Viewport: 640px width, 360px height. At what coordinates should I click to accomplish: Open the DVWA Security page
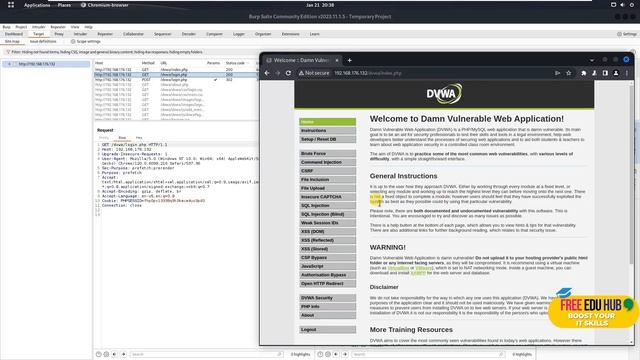click(327, 298)
